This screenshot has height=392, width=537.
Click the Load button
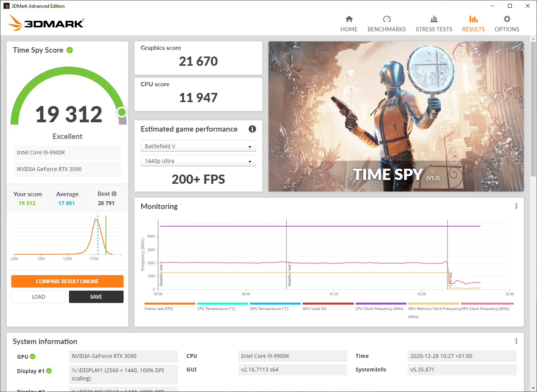[x=38, y=297]
